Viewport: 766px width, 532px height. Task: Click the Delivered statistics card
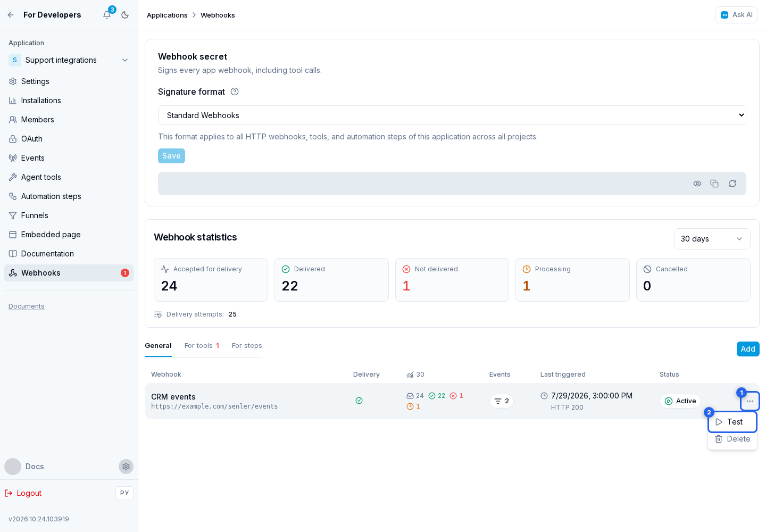[331, 280]
